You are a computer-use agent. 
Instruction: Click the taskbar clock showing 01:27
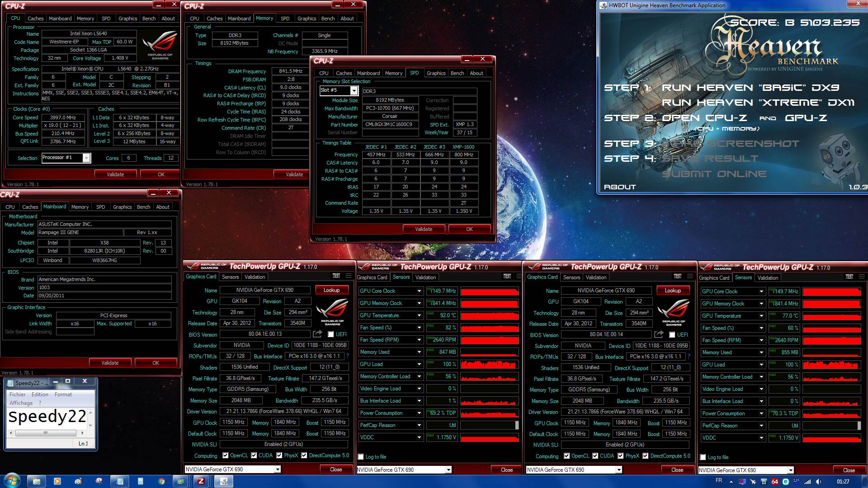coord(843,482)
